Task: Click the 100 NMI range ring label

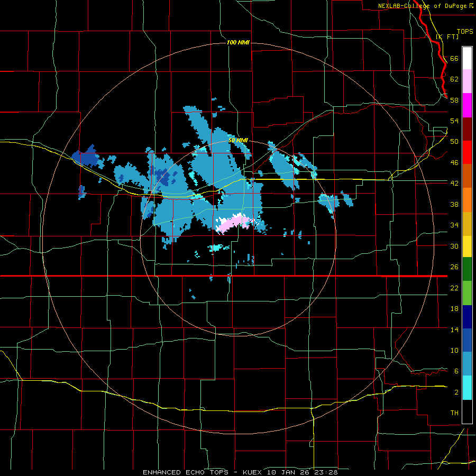Action: pyautogui.click(x=238, y=42)
